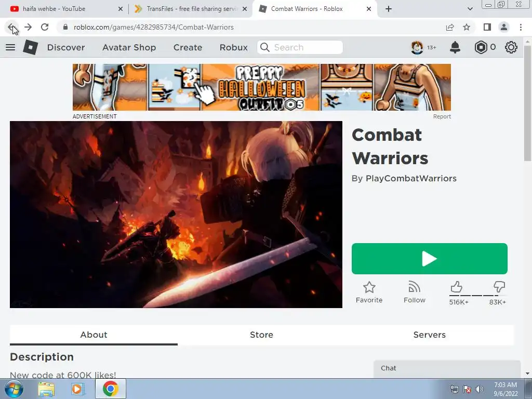Open the network tray icon
Screen dimensions: 532x399
(454, 389)
